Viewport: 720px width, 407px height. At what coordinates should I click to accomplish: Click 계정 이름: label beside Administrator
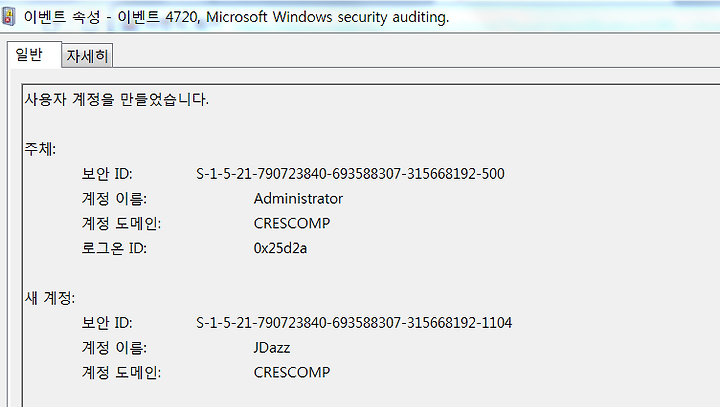click(114, 198)
